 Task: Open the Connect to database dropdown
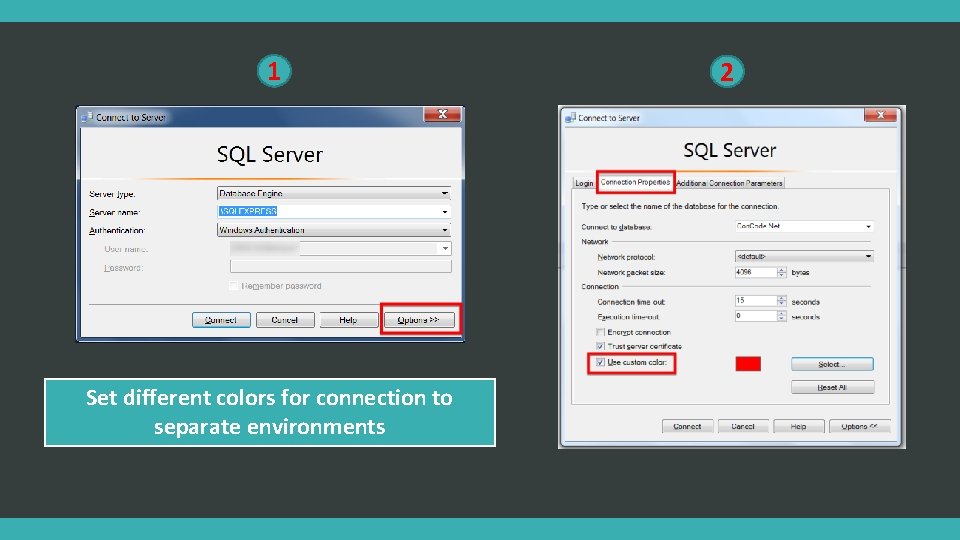[804, 227]
